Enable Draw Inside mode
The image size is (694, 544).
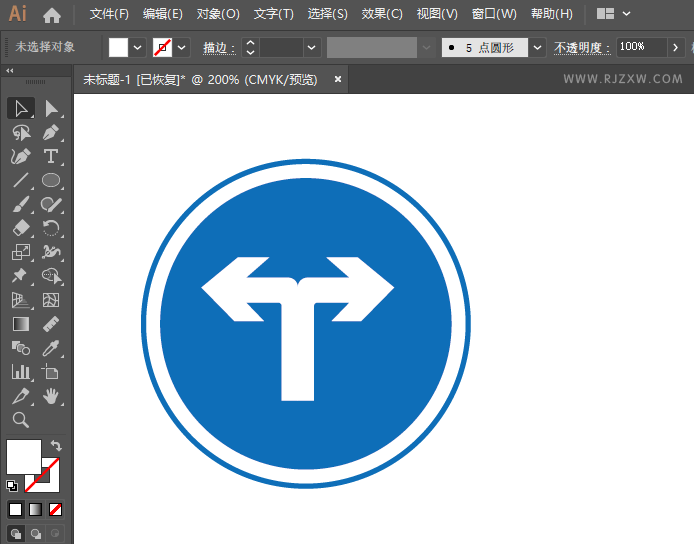55,533
